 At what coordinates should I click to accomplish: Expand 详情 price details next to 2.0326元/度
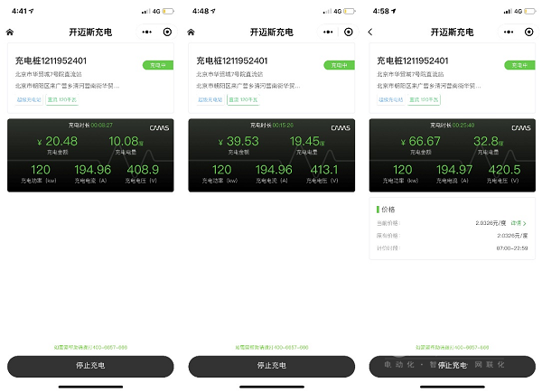tap(519, 222)
